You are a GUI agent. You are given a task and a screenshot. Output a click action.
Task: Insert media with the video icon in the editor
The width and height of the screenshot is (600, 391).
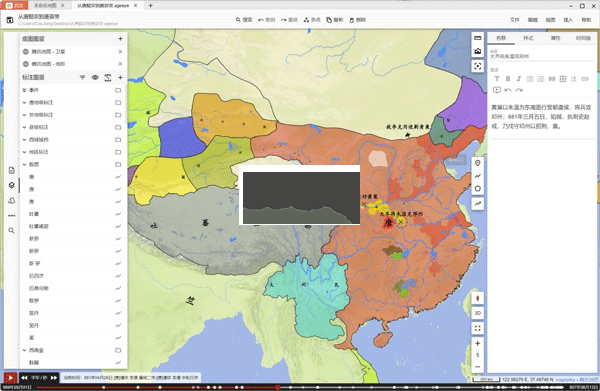tap(497, 90)
